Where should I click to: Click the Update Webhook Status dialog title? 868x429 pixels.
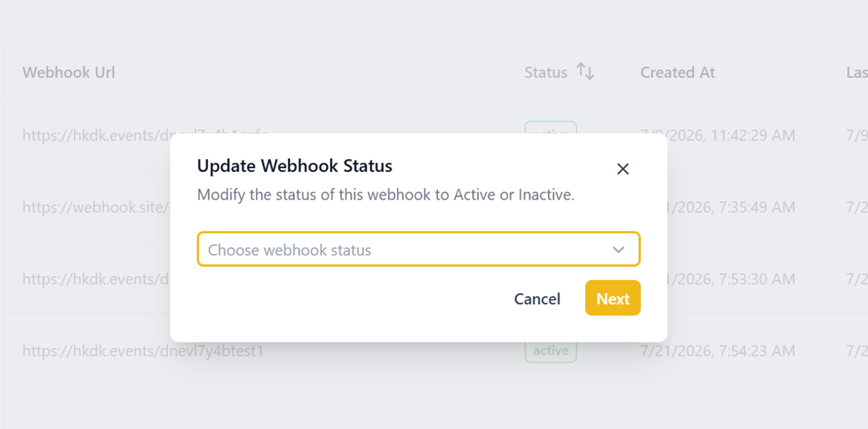coord(294,166)
